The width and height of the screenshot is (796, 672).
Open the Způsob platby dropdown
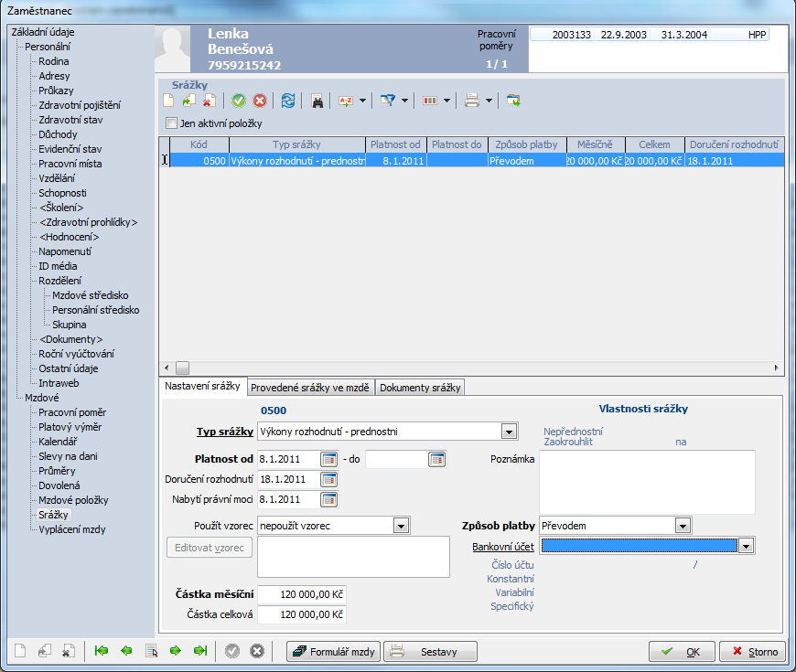[682, 526]
